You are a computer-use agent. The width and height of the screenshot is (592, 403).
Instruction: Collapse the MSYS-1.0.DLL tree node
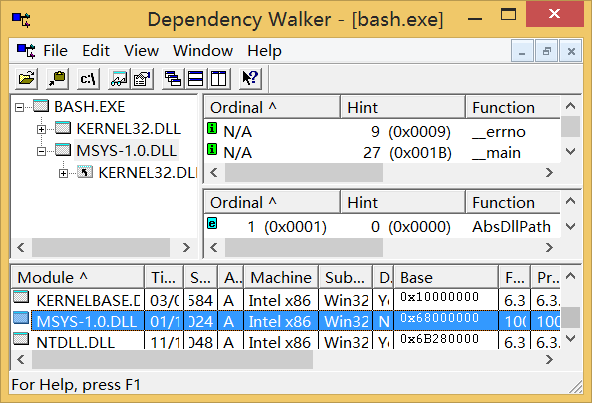tap(42, 151)
